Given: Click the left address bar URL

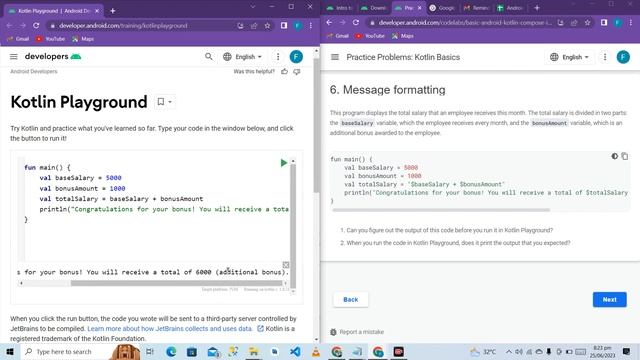Looking at the screenshot, I should (123, 25).
